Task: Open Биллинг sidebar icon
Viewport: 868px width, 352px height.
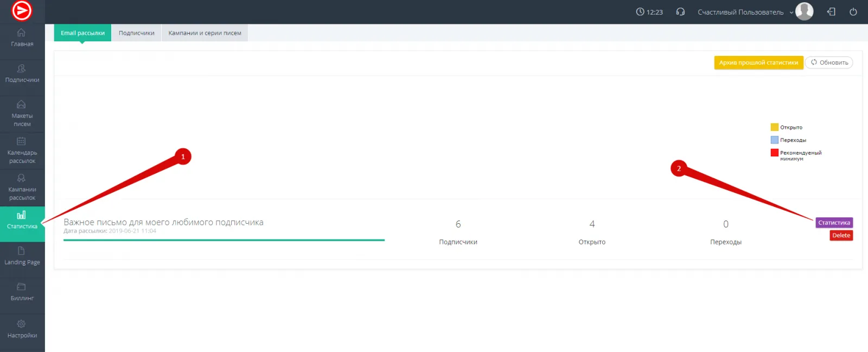Action: (22, 287)
